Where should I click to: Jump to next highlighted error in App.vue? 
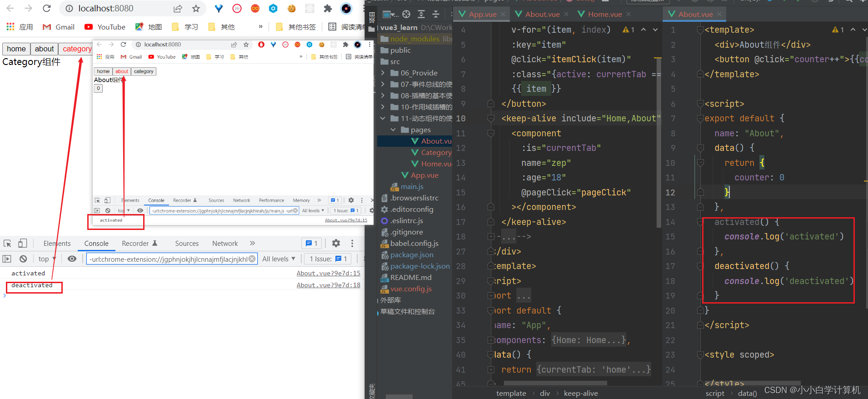point(655,30)
